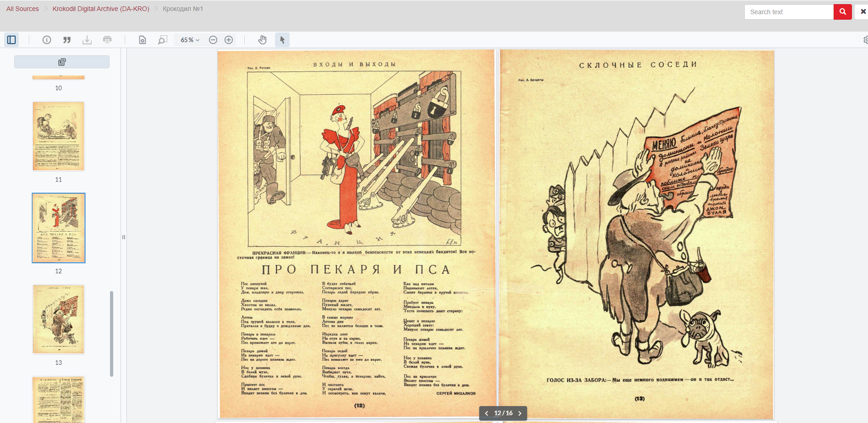Go to All Sources breadcrumb
Screen dimensions: 868x423
tap(22, 9)
